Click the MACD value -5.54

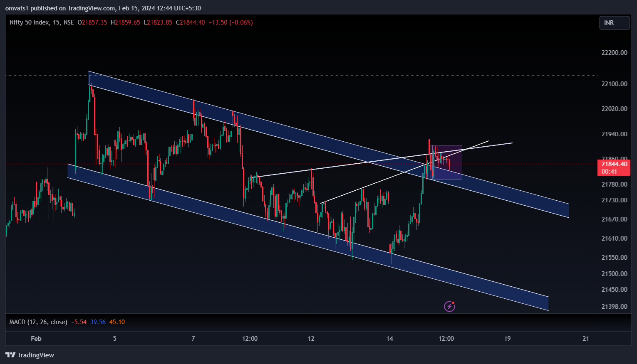pyautogui.click(x=79, y=322)
